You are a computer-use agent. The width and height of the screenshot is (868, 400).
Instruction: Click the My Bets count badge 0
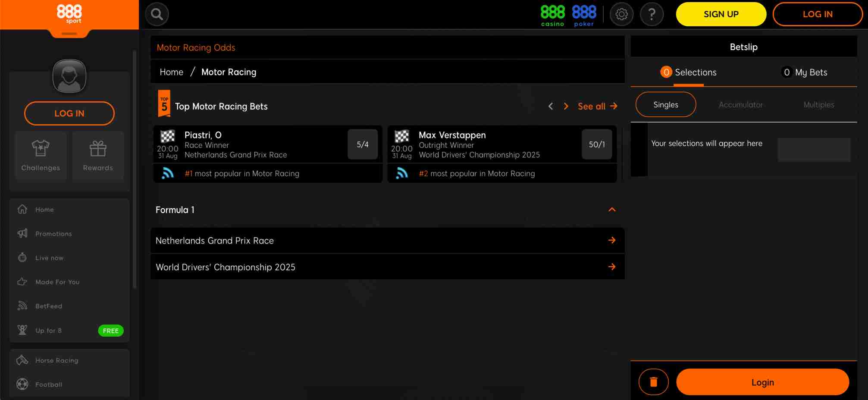tap(787, 72)
